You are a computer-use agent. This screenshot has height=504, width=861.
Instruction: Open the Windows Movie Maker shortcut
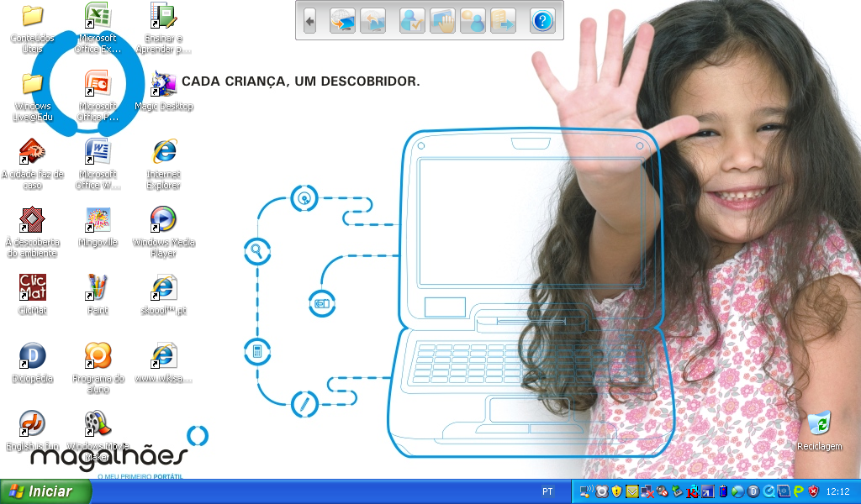(98, 436)
